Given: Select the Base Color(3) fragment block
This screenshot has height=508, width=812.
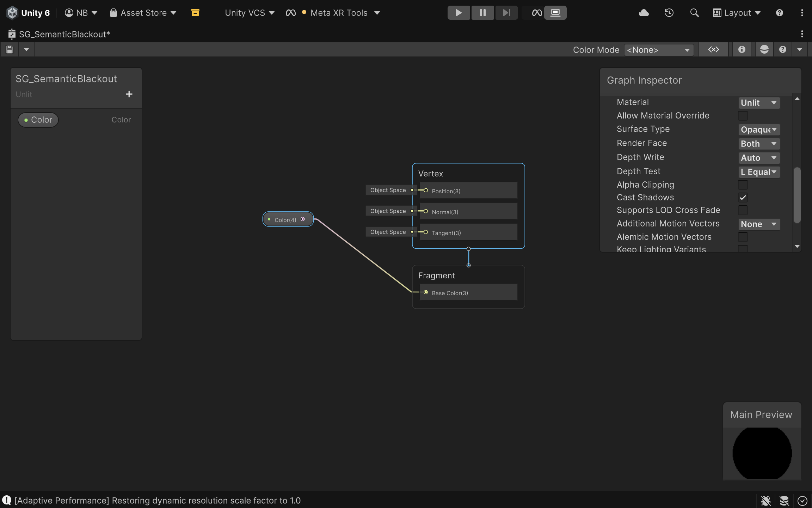Looking at the screenshot, I should tap(468, 292).
